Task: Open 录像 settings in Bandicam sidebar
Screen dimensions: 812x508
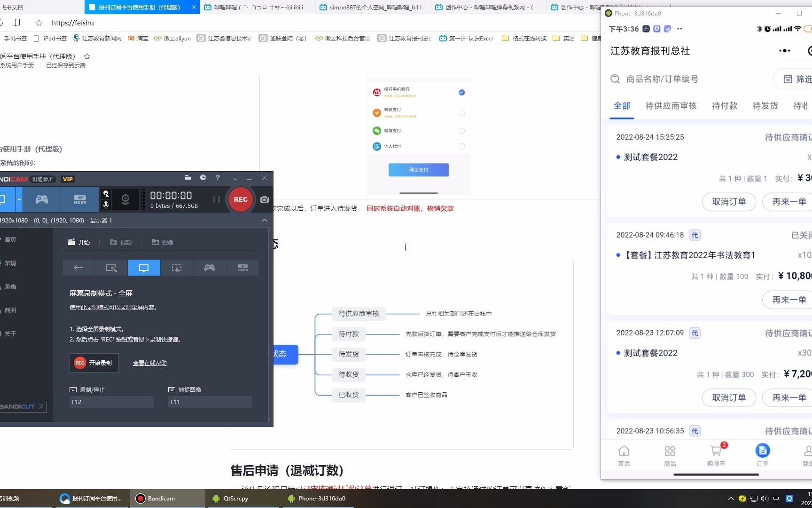Action: pos(10,286)
